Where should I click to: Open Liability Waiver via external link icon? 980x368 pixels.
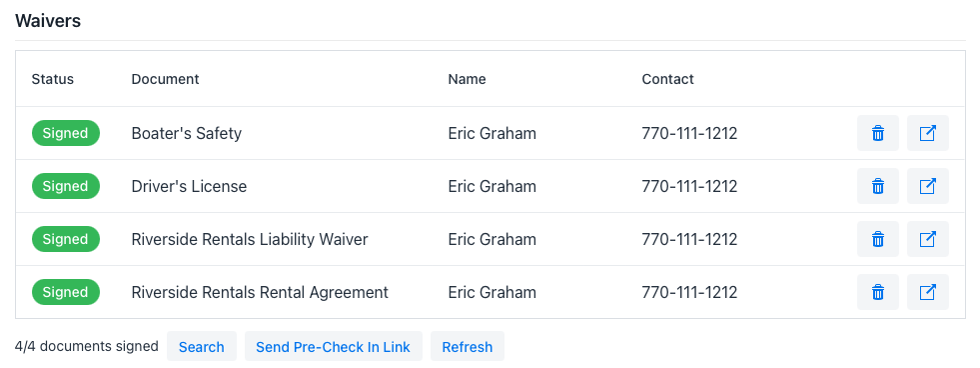click(927, 239)
